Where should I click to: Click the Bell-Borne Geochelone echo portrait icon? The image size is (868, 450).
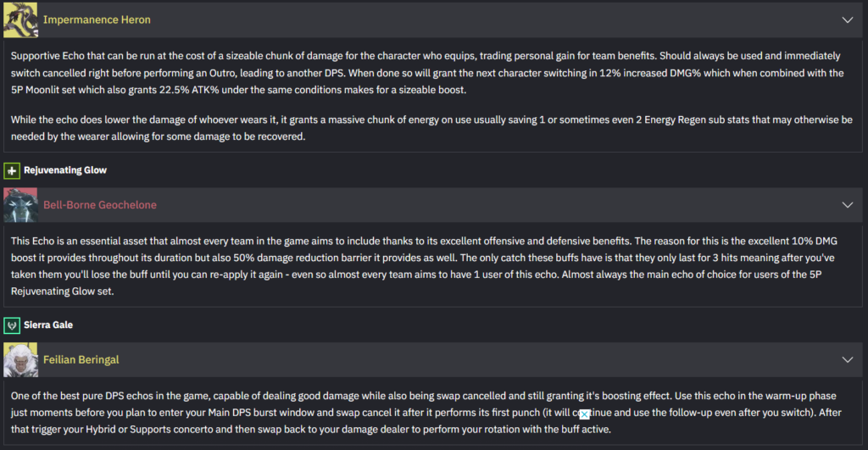pos(20,205)
